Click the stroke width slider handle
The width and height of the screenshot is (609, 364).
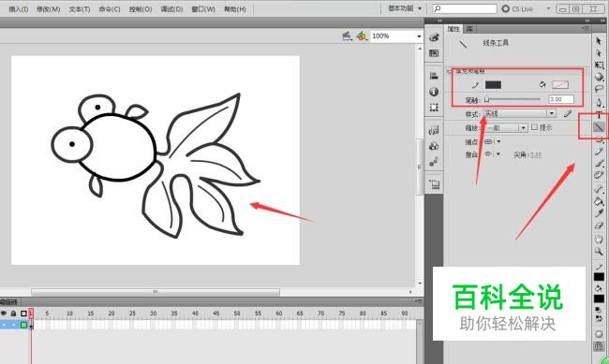coord(486,100)
